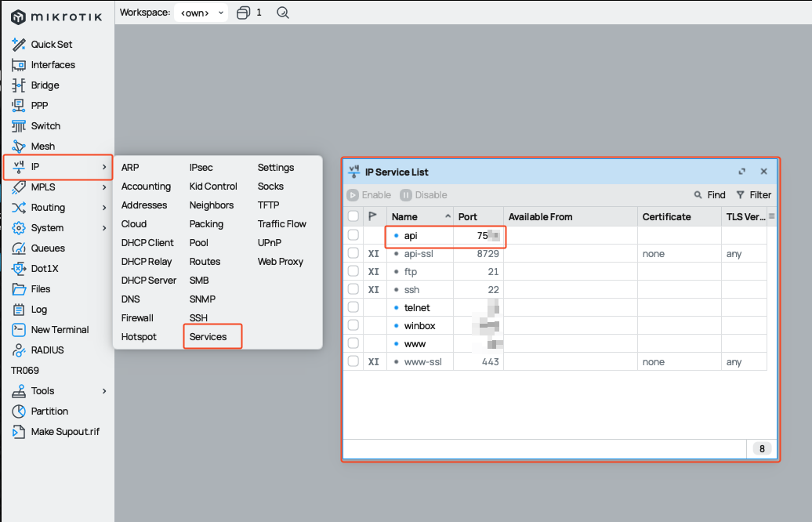Click the windows count icon in toolbar
This screenshot has width=812, height=522.
coord(244,13)
